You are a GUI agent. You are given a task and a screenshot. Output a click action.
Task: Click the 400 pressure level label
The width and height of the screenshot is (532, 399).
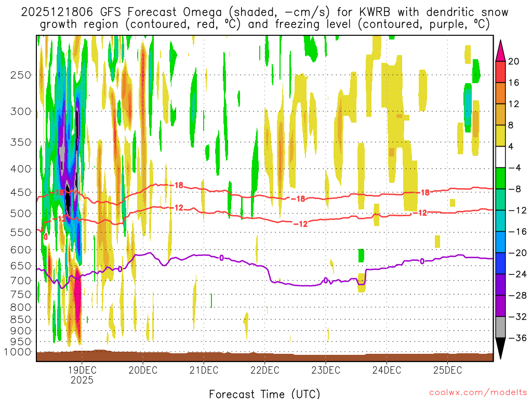point(21,169)
